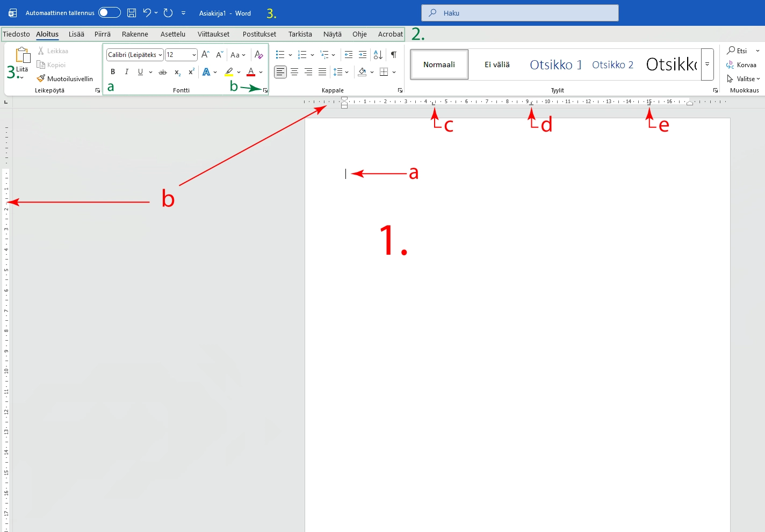Image resolution: width=765 pixels, height=532 pixels.
Task: Open the font size dropdown
Action: (194, 55)
